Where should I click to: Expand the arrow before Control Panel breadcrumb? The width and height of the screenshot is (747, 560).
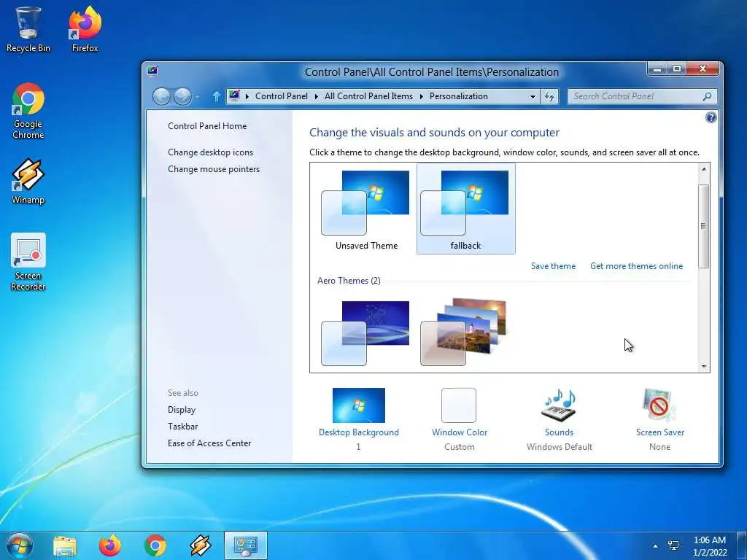coord(247,96)
